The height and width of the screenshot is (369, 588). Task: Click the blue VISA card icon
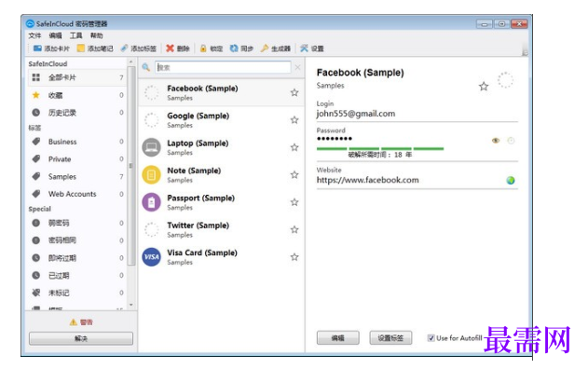152,257
